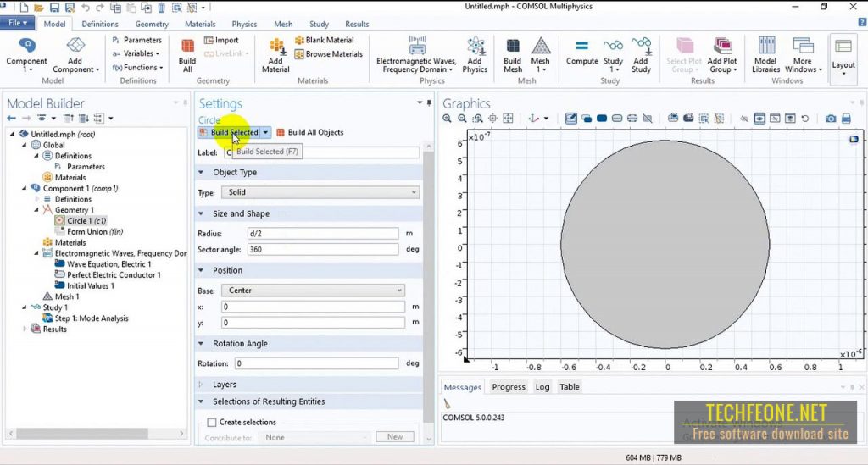868x465 pixels.
Task: Click Zoom Extents in Graphics toolbar
Action: 508,119
